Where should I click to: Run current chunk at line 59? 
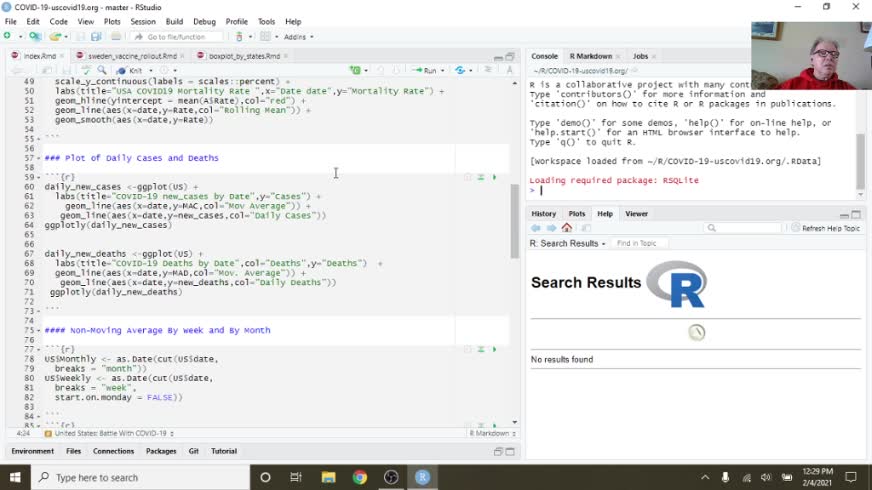pyautogui.click(x=494, y=177)
